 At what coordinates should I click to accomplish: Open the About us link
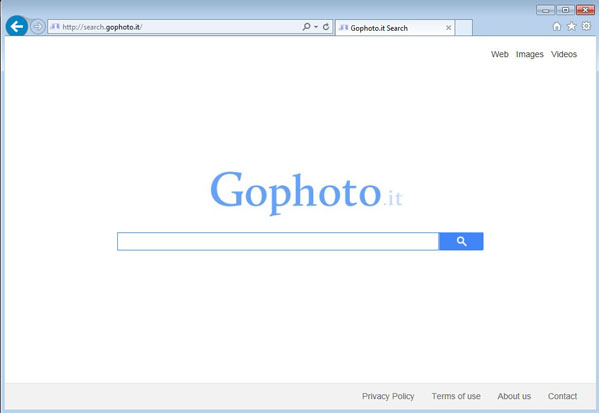(x=514, y=396)
